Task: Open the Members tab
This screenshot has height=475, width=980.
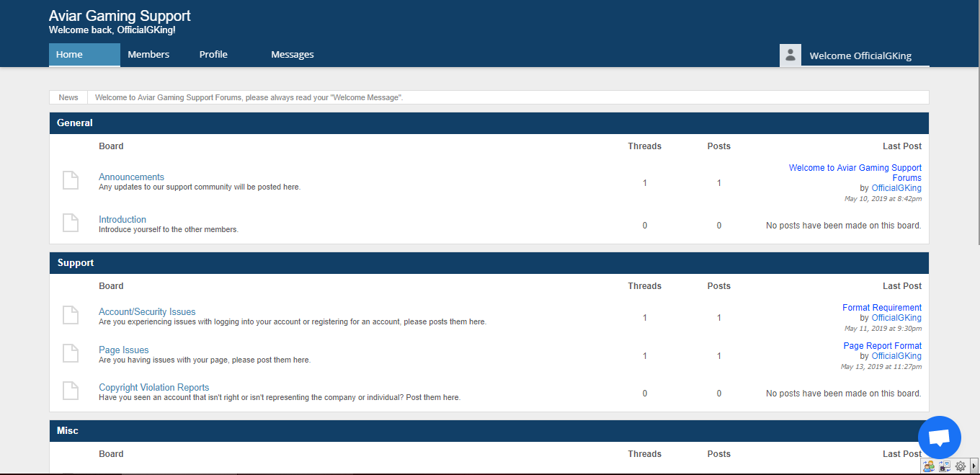Action: tap(148, 55)
